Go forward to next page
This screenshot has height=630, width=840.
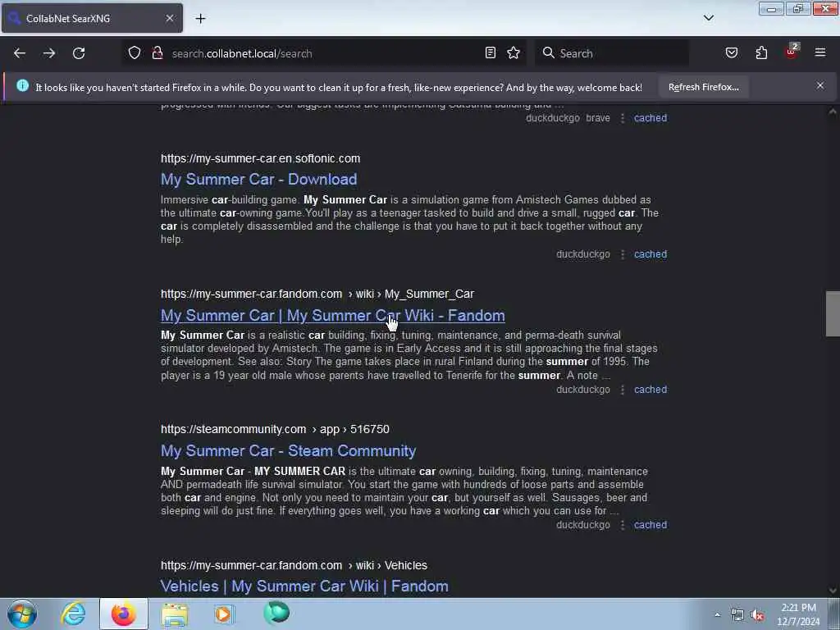pyautogui.click(x=48, y=53)
